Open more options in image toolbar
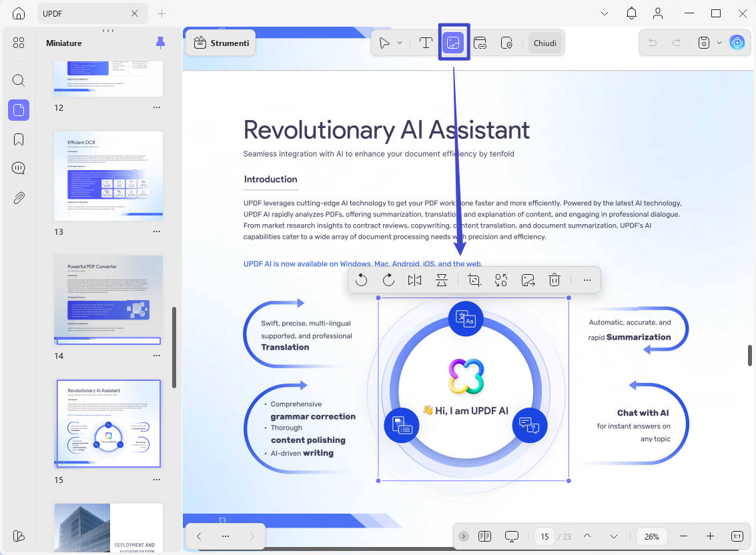 [x=587, y=280]
